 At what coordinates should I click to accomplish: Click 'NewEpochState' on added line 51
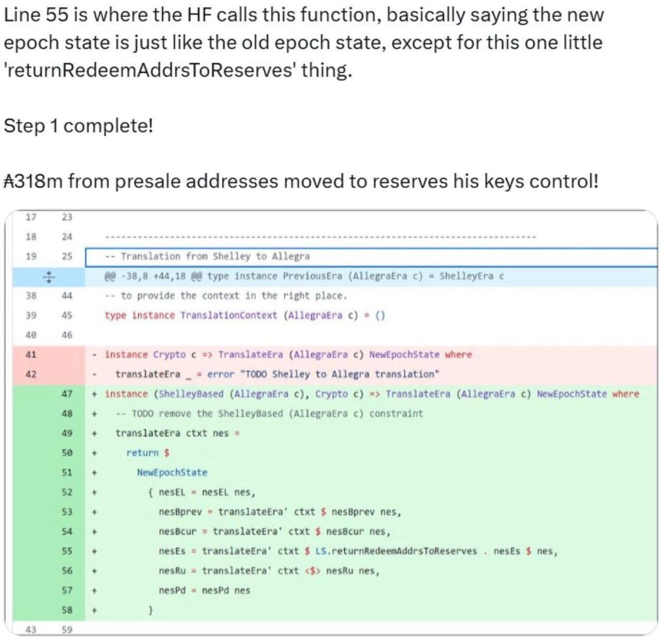(172, 472)
